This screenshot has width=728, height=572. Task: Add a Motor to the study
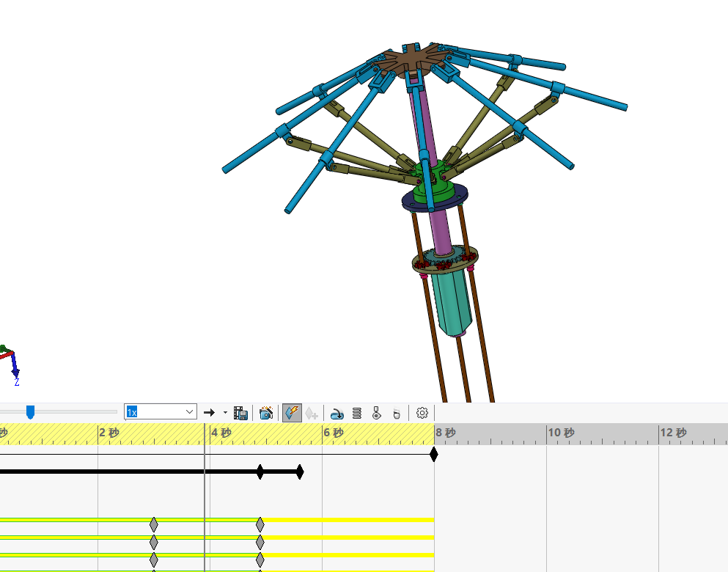click(x=337, y=413)
